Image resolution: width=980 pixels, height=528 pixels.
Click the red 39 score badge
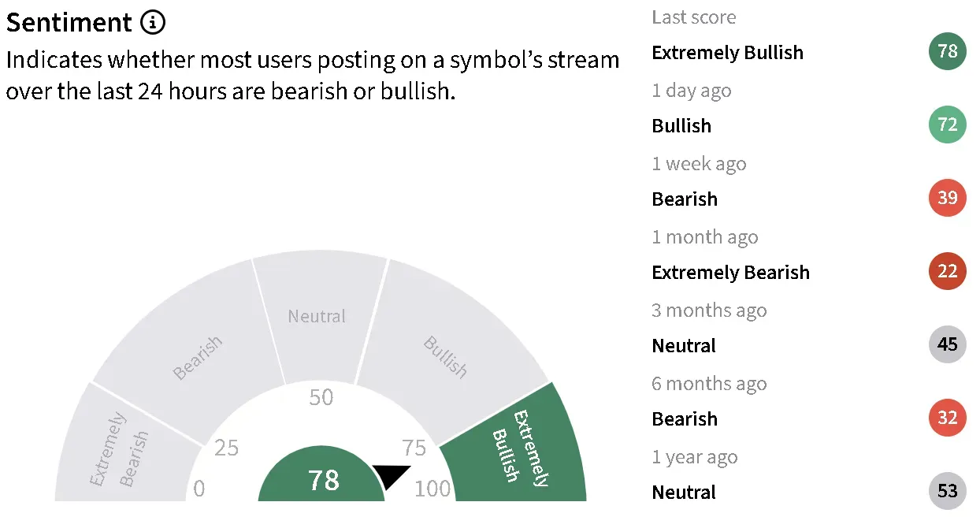point(947,199)
